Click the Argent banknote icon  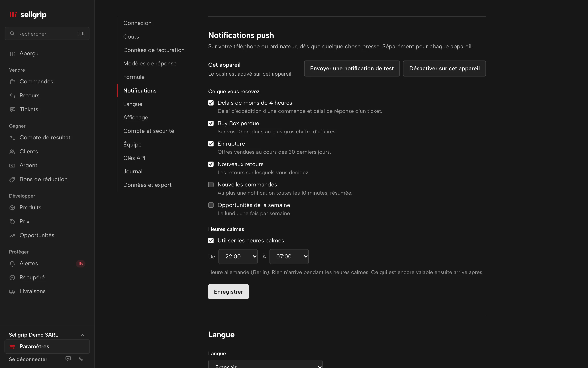tap(12, 166)
